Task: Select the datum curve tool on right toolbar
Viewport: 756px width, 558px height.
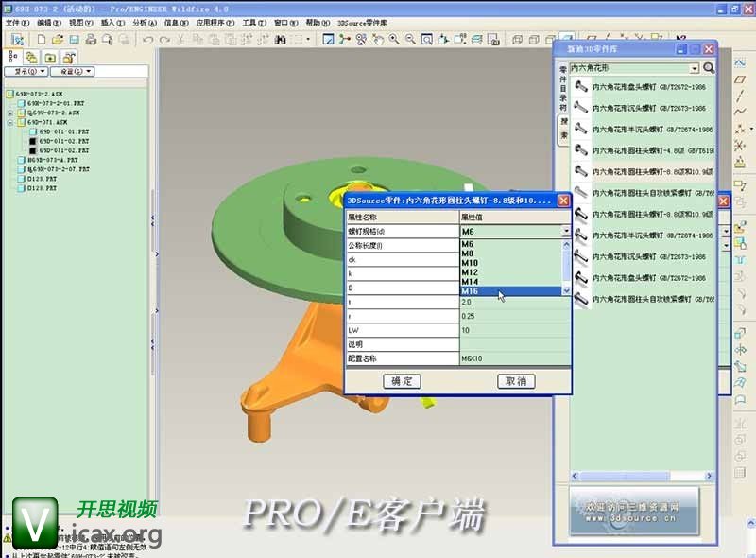Action: [x=740, y=112]
